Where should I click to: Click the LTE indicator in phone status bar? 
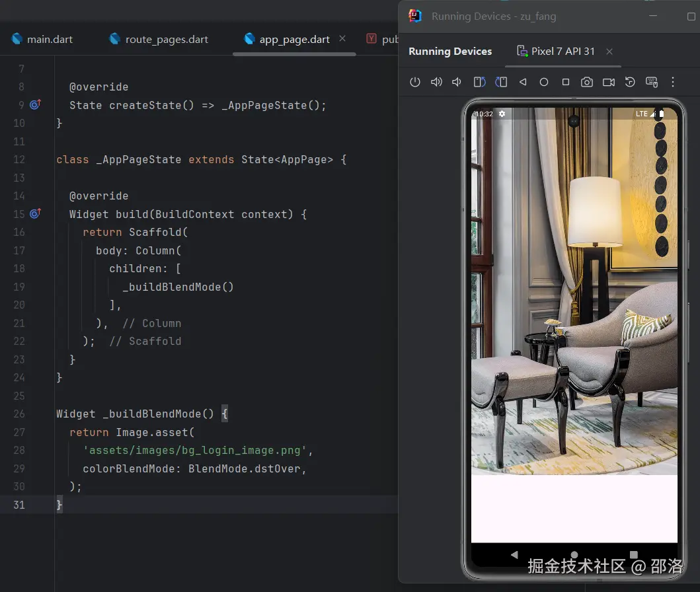[642, 114]
